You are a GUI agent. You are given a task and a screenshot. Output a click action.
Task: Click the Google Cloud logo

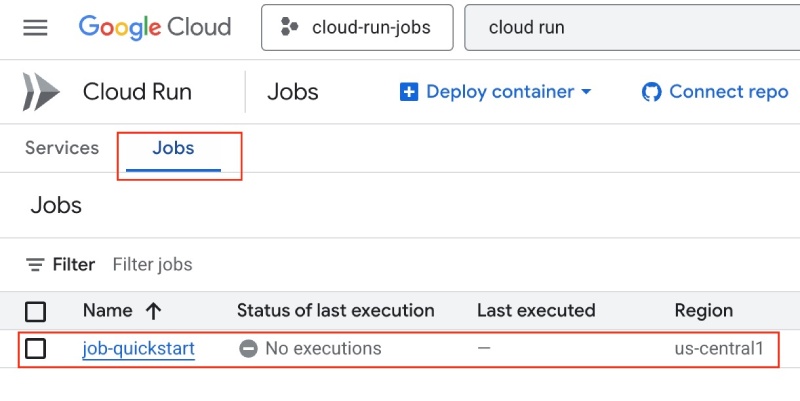(155, 28)
